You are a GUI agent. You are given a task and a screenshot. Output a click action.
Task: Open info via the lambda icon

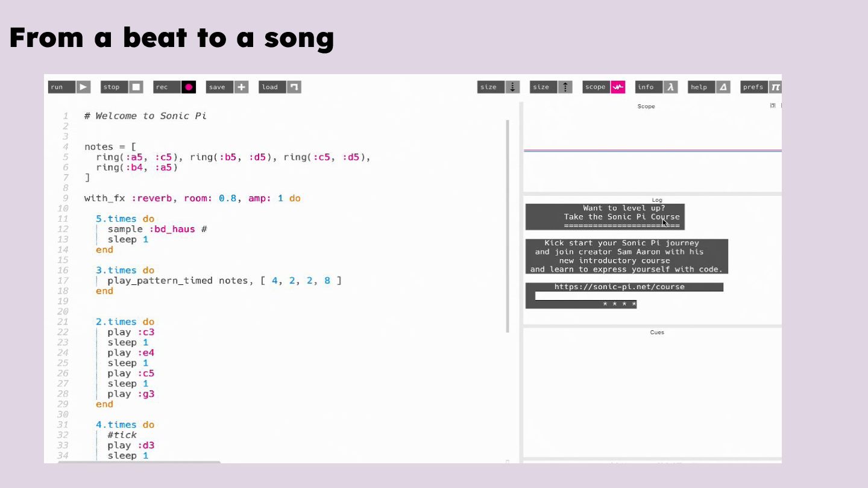coord(670,87)
